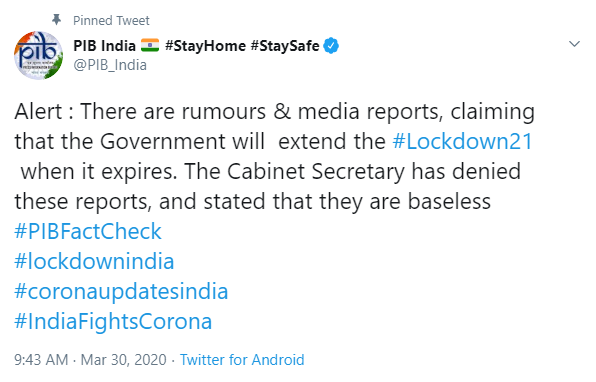Open the #coronaupdatesindia hashtag
Image resolution: width=596 pixels, height=382 pixels.
pyautogui.click(x=121, y=292)
